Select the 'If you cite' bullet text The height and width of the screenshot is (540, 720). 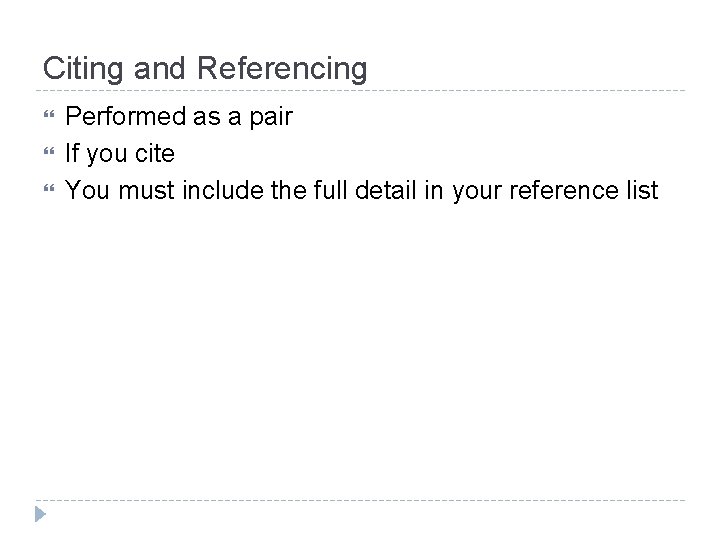(119, 154)
